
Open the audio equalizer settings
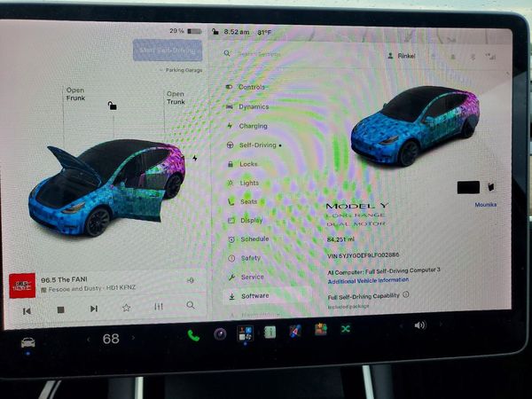point(159,307)
